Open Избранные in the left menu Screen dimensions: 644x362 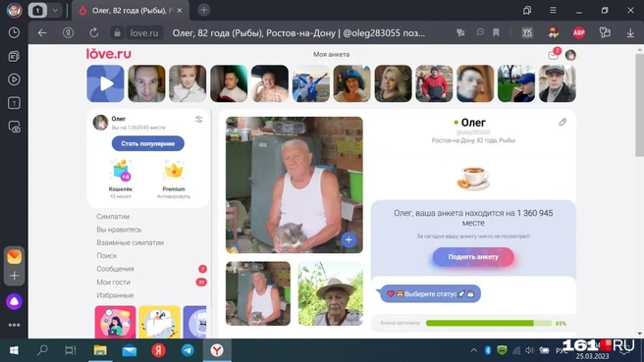coord(115,295)
